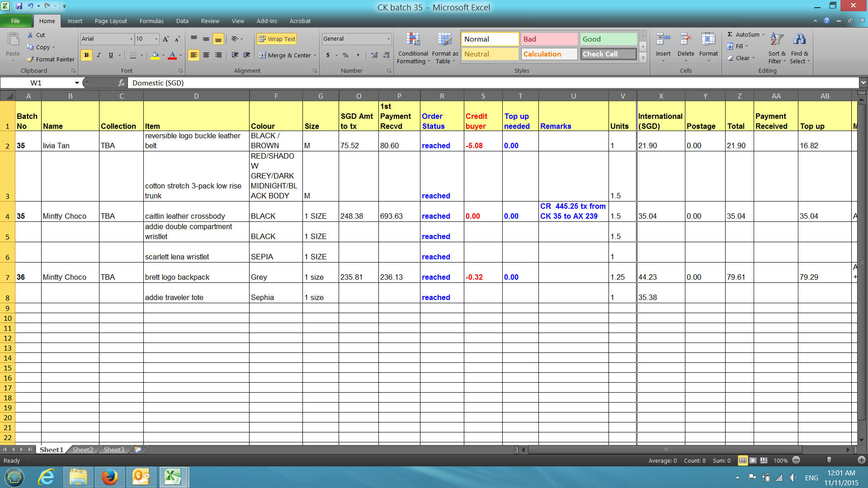Open Format as Table gallery
868x488 pixels.
(x=445, y=48)
